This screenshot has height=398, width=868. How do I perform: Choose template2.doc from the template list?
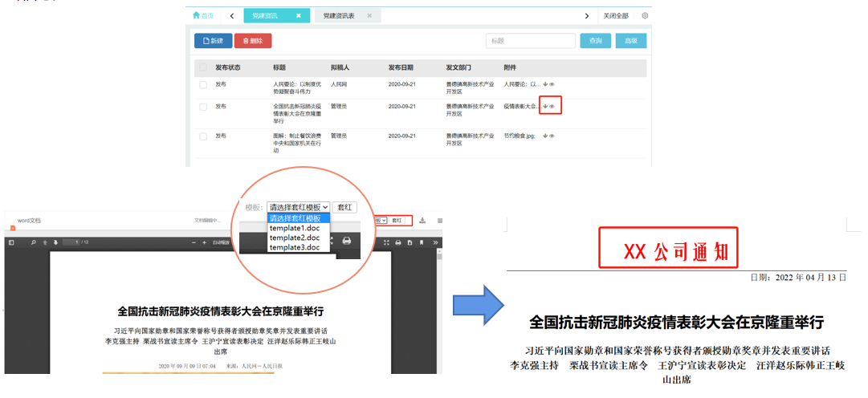[295, 238]
